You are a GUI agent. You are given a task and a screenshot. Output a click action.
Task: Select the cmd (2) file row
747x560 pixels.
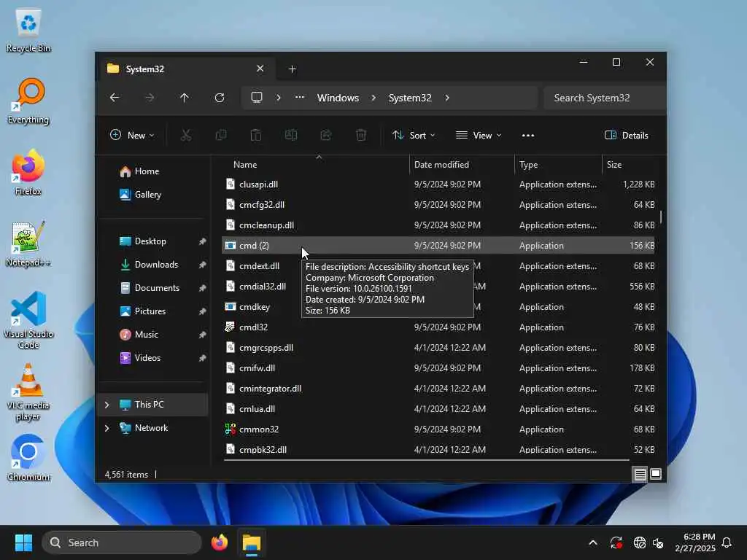438,245
